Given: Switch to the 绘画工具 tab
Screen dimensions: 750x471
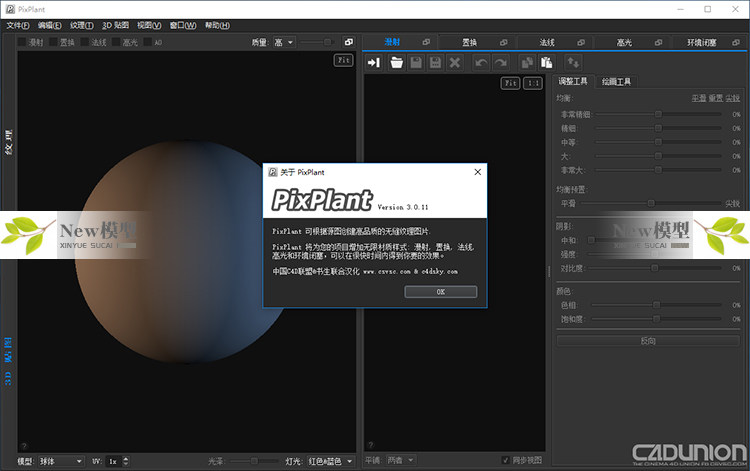Looking at the screenshot, I should pyautogui.click(x=617, y=82).
